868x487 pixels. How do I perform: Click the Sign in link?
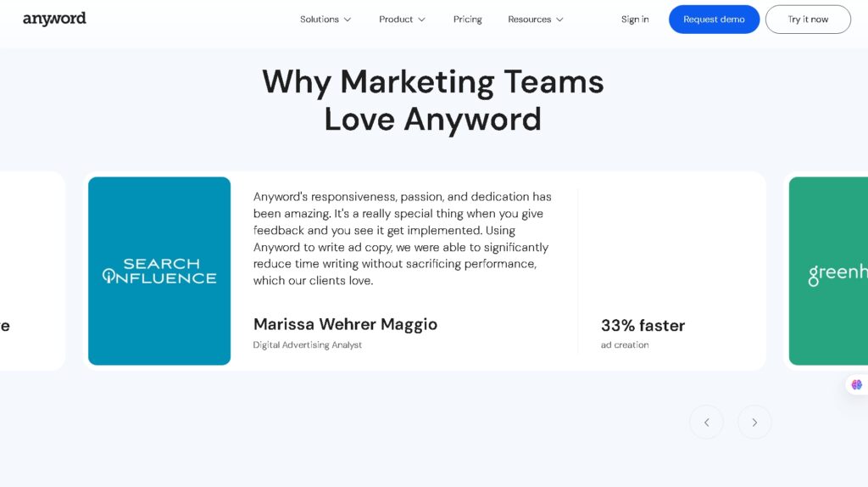pos(635,20)
